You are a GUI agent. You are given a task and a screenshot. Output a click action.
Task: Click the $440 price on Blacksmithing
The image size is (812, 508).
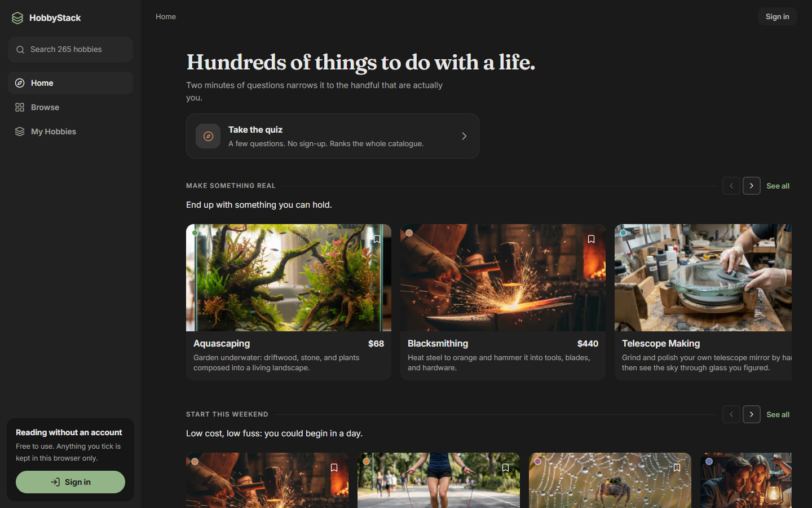point(588,344)
